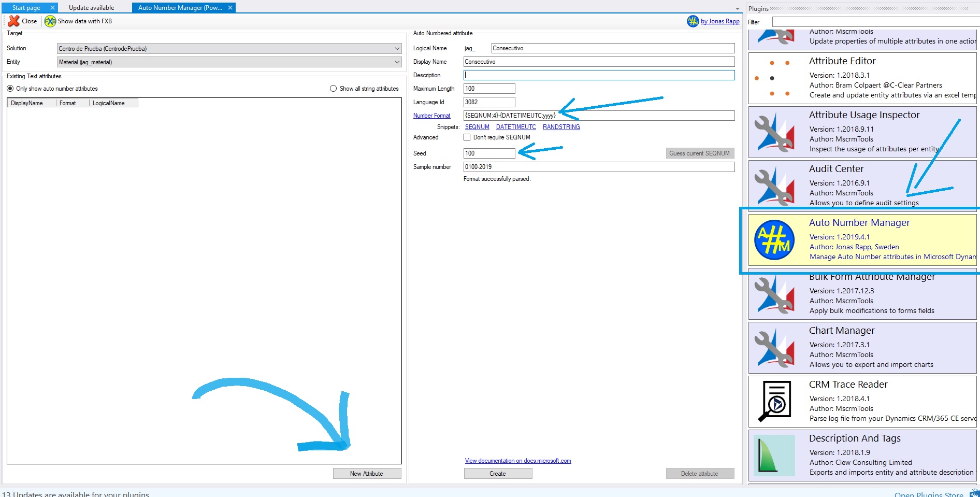Click the Delete attribute button

tap(700, 474)
